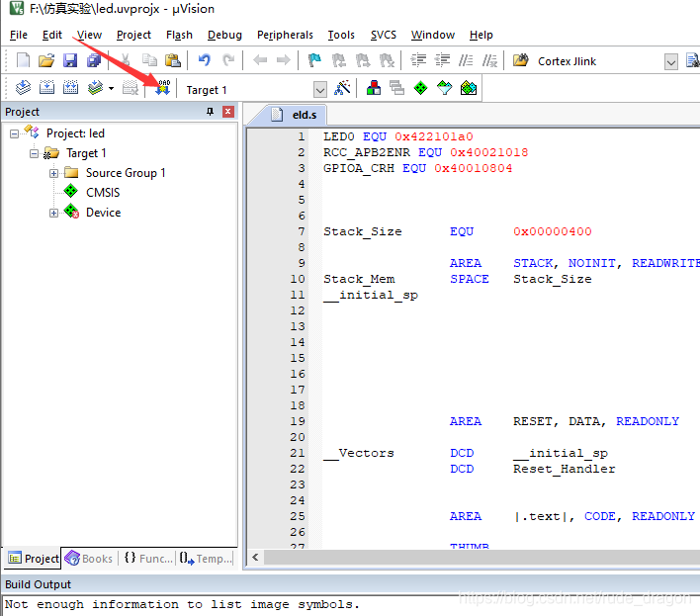Open the File menu
This screenshot has height=616, width=700.
[19, 35]
